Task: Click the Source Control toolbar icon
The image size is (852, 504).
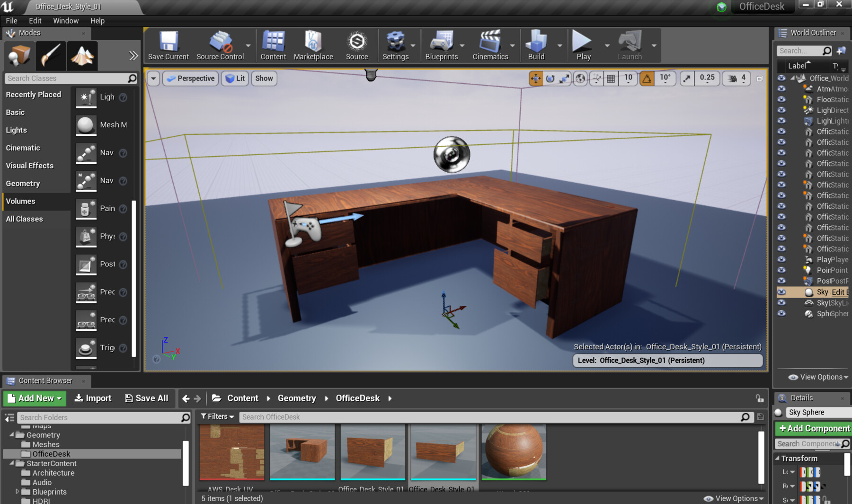Action: pos(220,45)
